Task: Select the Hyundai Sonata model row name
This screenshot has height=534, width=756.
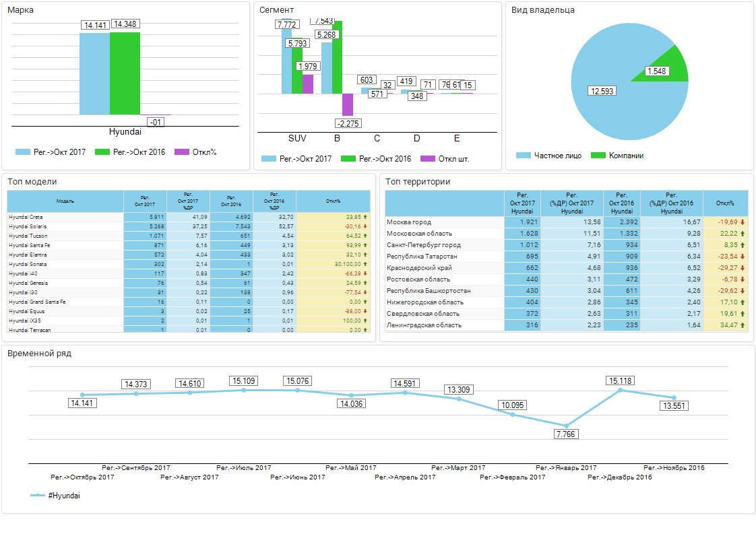Action: (x=28, y=264)
